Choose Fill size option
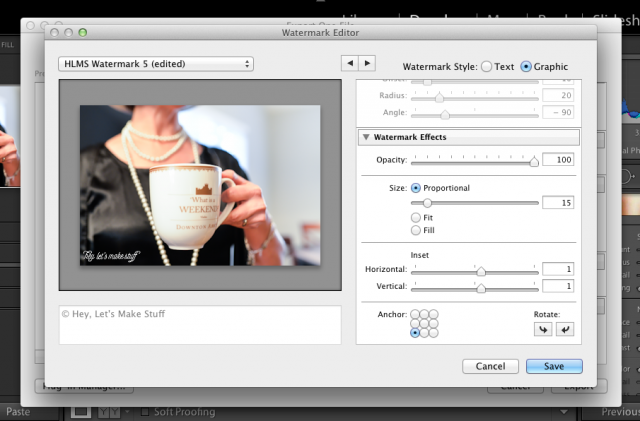 tap(416, 230)
